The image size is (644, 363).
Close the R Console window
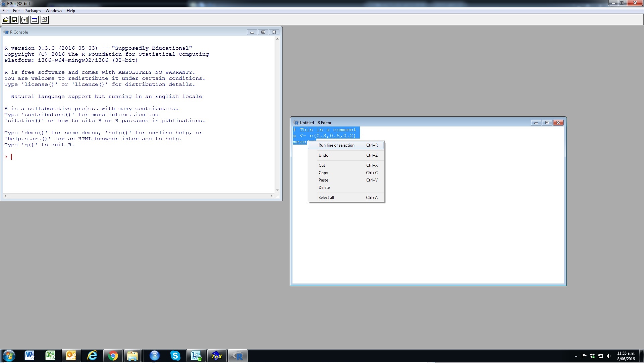pyautogui.click(x=274, y=32)
